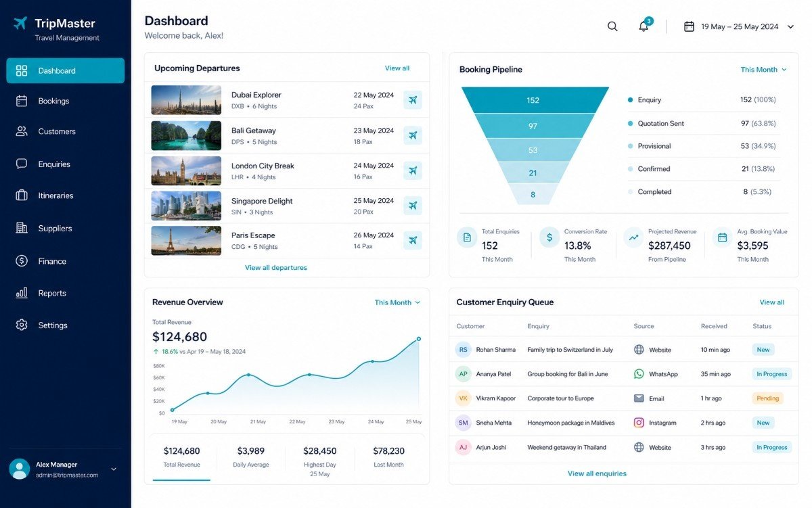Navigate to Suppliers menu label
The image size is (812, 508).
point(55,229)
